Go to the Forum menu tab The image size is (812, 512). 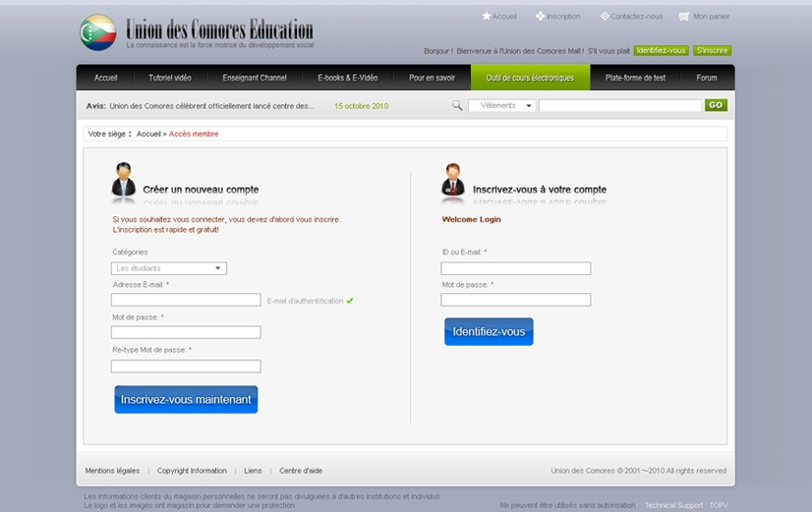(706, 78)
